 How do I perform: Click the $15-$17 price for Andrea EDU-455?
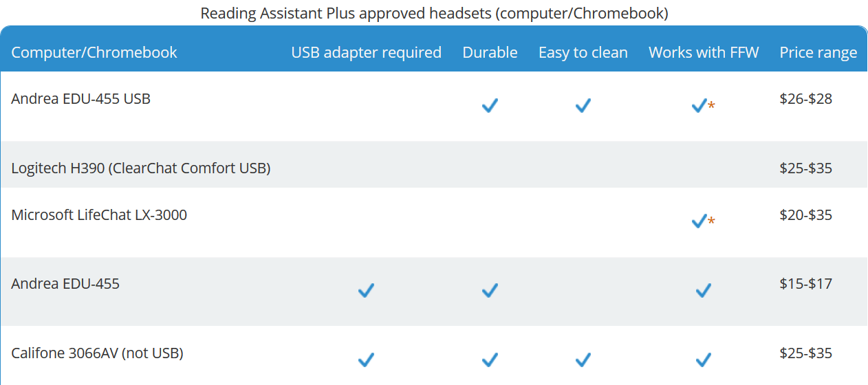806,283
